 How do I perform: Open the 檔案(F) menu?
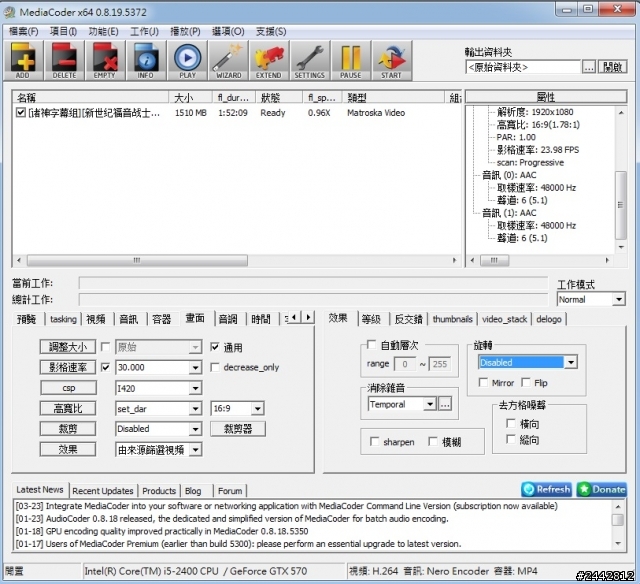click(x=24, y=31)
